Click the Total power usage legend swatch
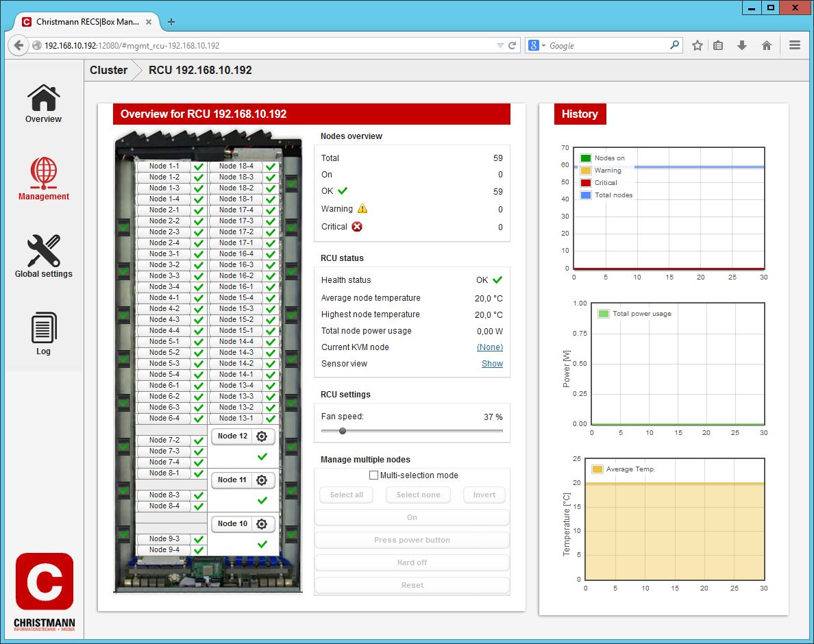This screenshot has width=814, height=644. [603, 314]
